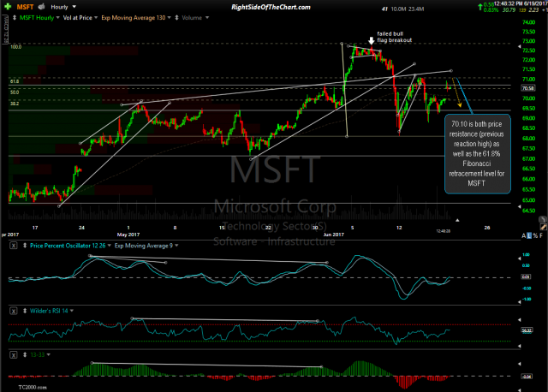
Task: Click the 56.32 RSI value label
Action: [x=527, y=330]
